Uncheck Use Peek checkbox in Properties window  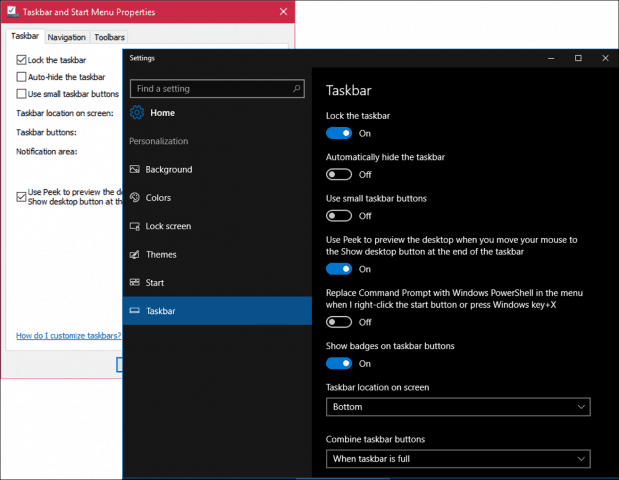coord(21,197)
